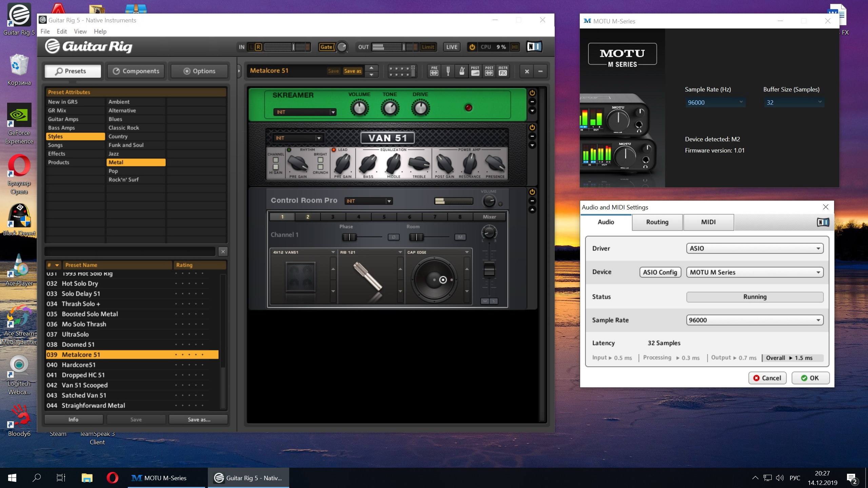Switch to the Routing tab

(x=657, y=222)
